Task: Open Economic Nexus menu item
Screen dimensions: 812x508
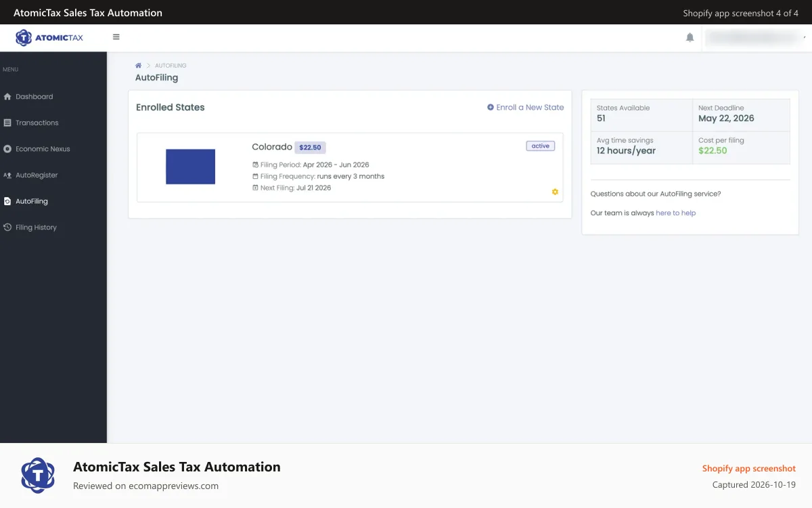Action: (43, 149)
